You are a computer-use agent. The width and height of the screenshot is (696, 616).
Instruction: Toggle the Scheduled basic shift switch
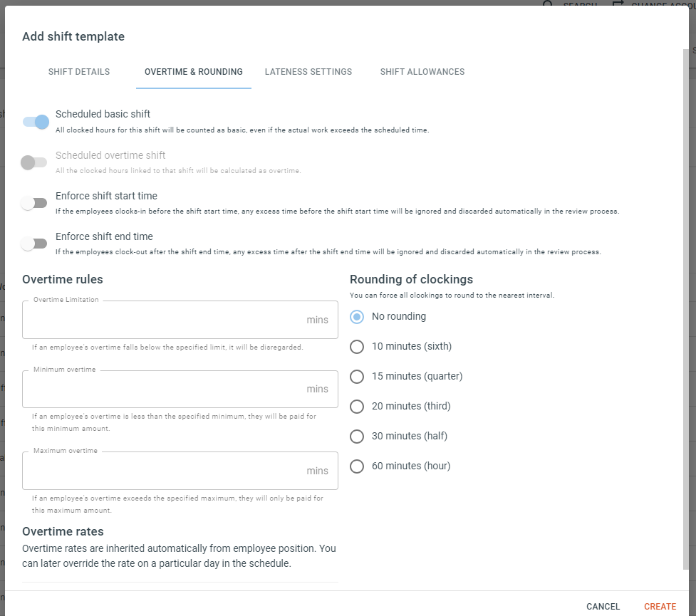pyautogui.click(x=36, y=122)
